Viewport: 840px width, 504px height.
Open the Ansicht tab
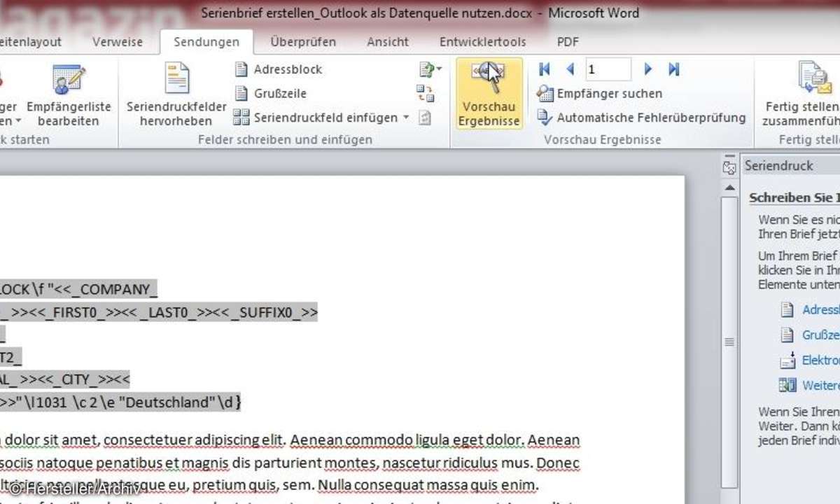pyautogui.click(x=387, y=42)
